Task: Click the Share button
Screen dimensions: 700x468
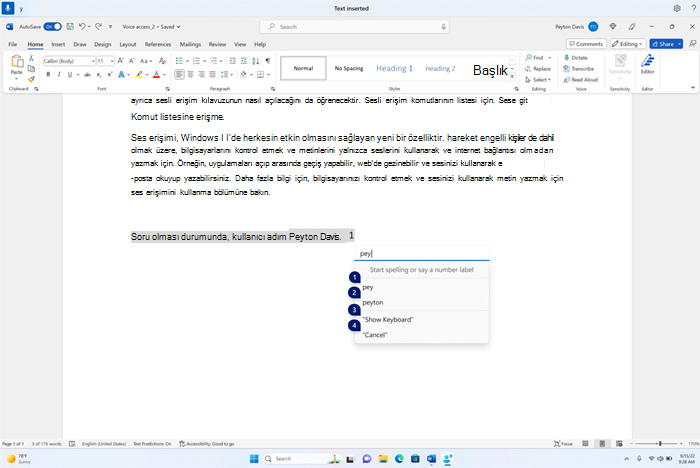Action: (663, 44)
